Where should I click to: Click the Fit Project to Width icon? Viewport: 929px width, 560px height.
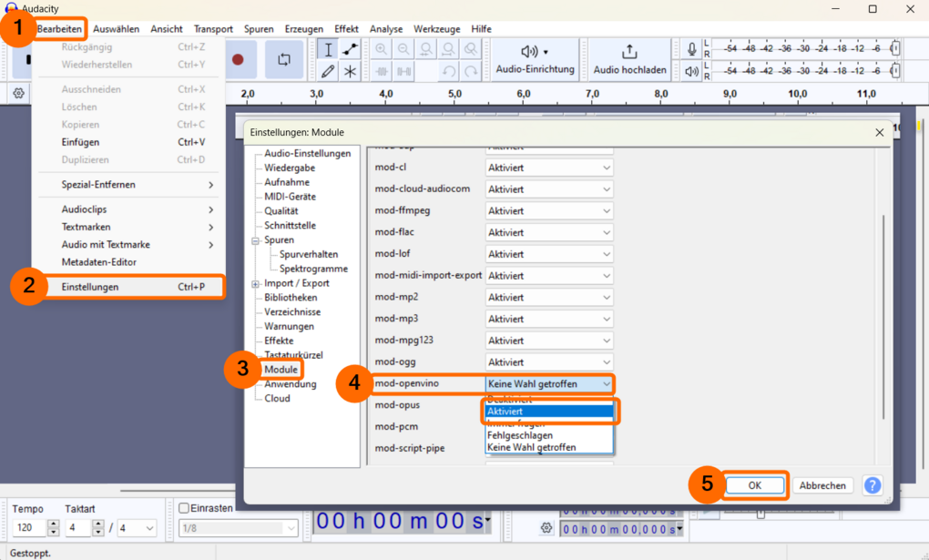[x=448, y=49]
